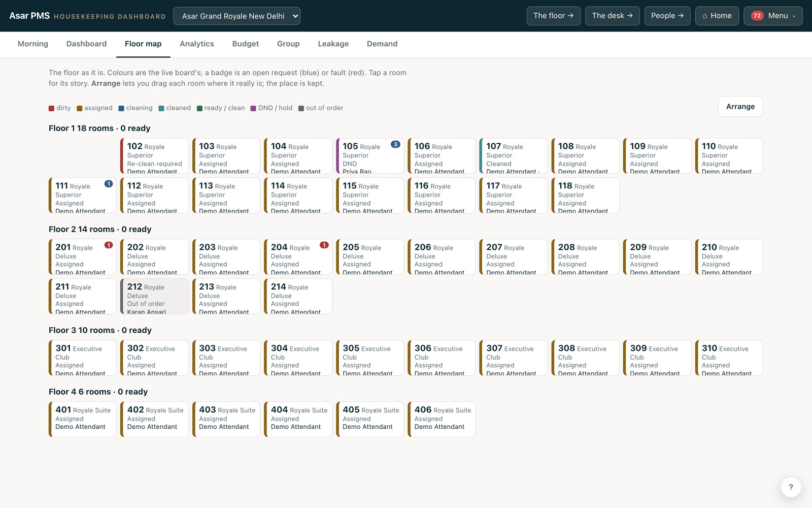
Task: Select room 301 Executive Club card
Action: point(83,358)
